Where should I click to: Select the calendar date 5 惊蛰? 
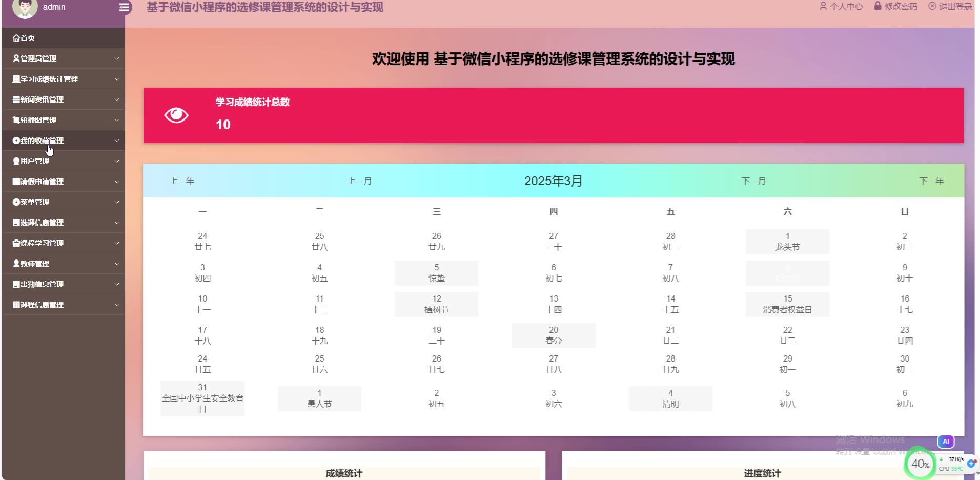[436, 273]
